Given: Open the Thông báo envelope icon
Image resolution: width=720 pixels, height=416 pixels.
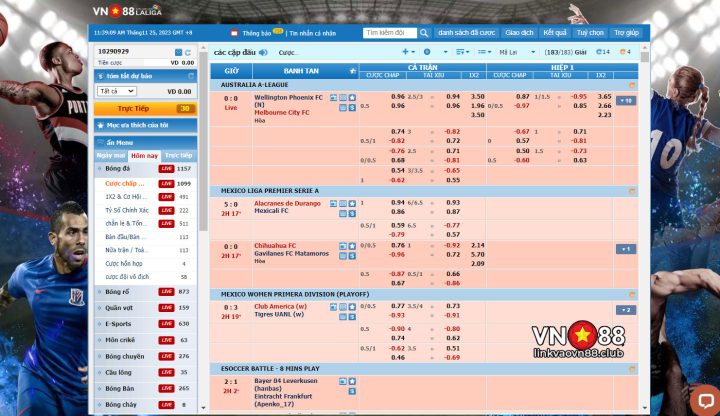Looking at the screenshot, I should coord(234,33).
